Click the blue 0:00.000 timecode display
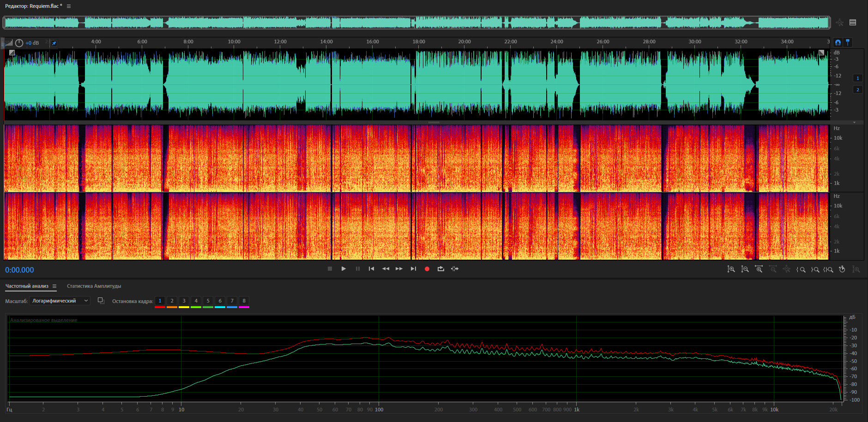This screenshot has height=422, width=868. (19, 270)
